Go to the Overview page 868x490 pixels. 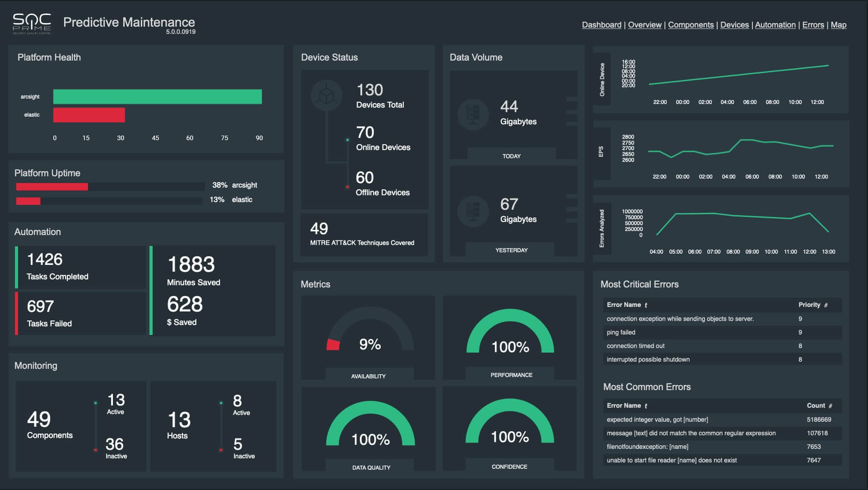[644, 25]
